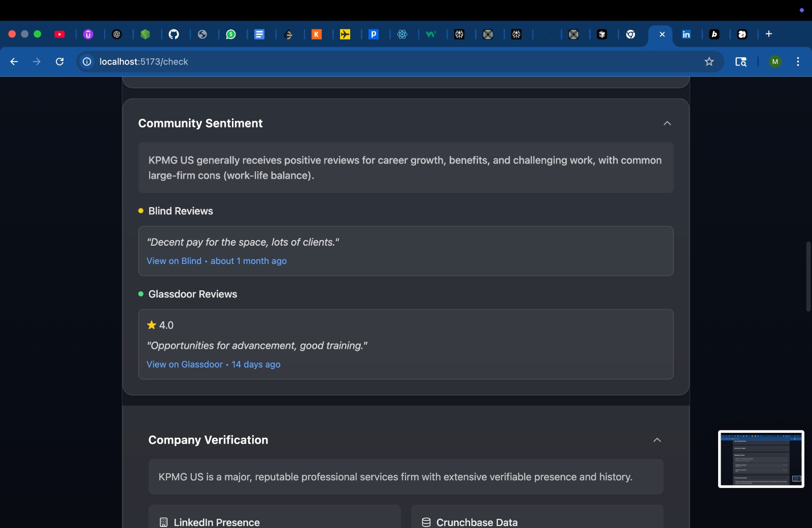
Task: Open the View on Blind link
Action: point(174,261)
